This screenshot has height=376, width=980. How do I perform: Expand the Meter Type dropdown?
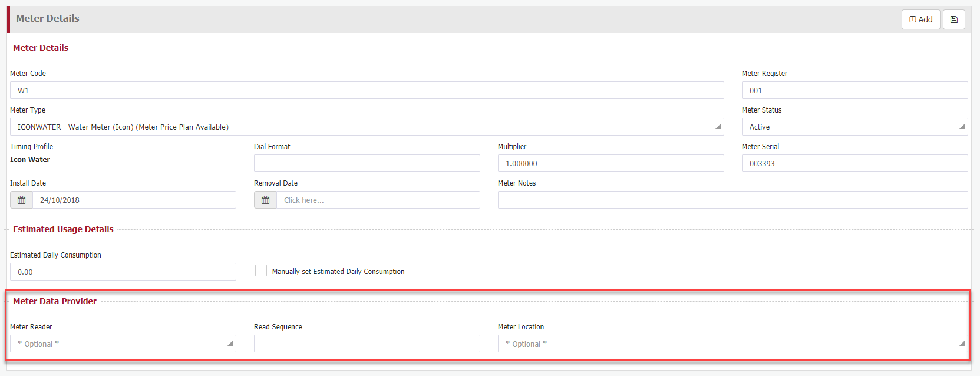367,127
